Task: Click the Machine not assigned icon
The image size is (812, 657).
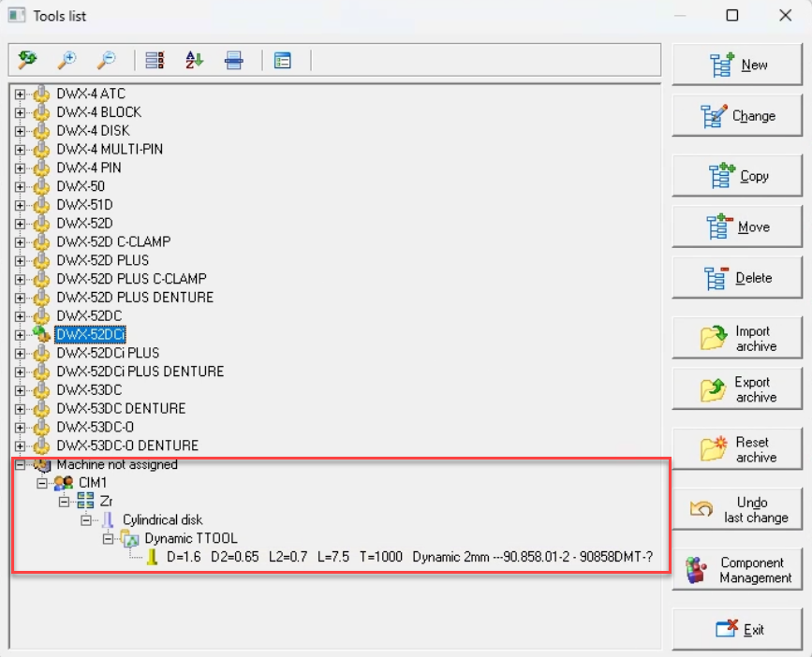Action: 41,464
